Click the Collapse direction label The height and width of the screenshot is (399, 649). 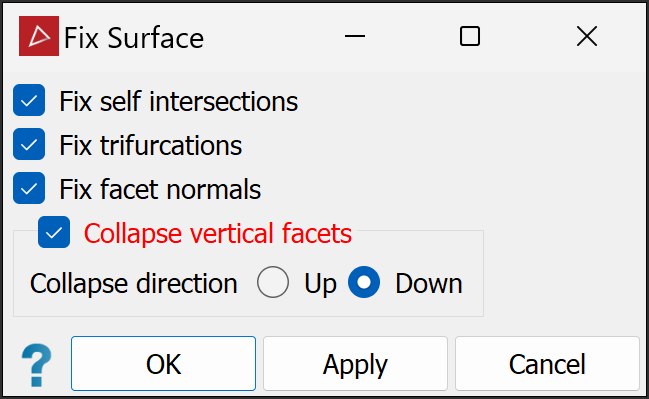[134, 284]
